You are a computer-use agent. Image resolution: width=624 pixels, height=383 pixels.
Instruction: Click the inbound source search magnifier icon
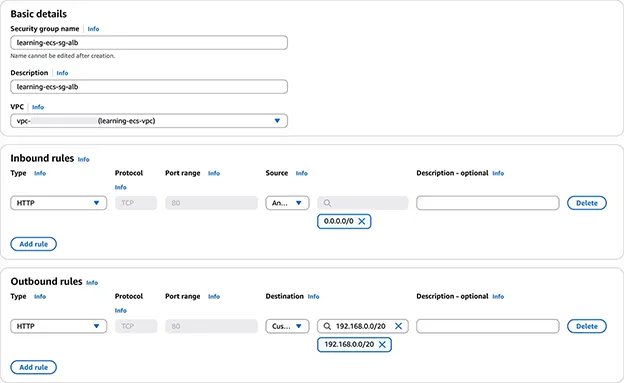(327, 203)
